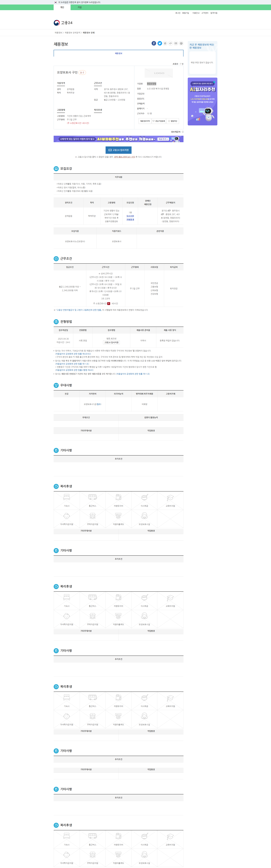Screen dimensions: 271x868
Task: Switch to the 기업 tab
Action: 80,7
